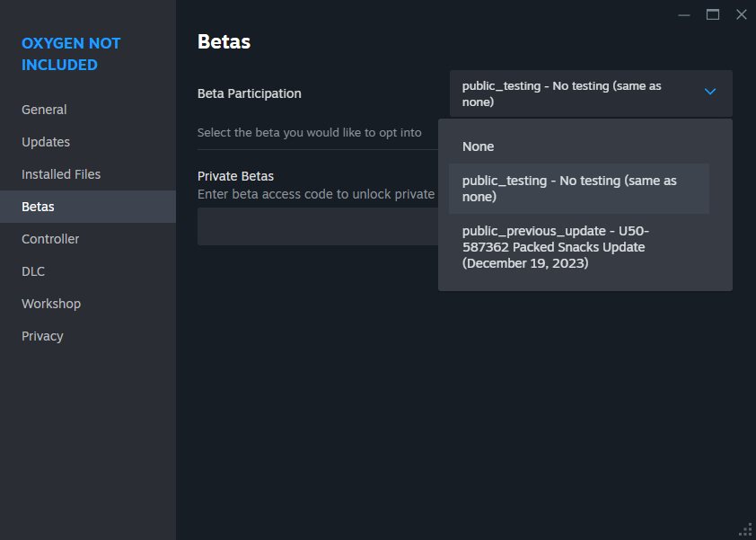This screenshot has width=756, height=540.
Task: Go to Installed Files section
Action: click(x=61, y=174)
